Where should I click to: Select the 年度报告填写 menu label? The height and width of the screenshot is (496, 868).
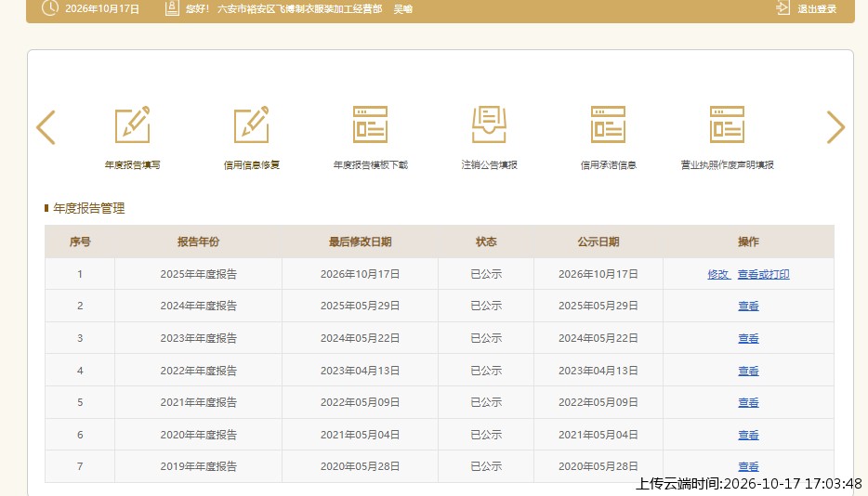pyautogui.click(x=132, y=165)
